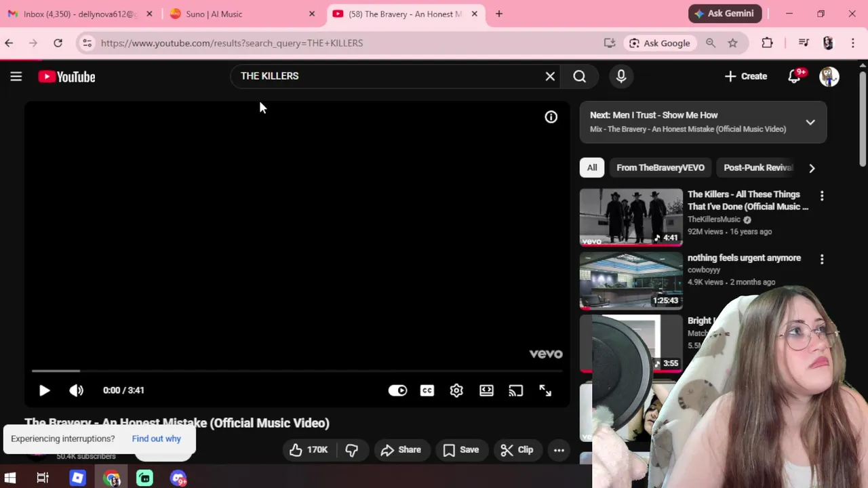The image size is (868, 488).
Task: Select the All filter chip
Action: [x=592, y=167]
